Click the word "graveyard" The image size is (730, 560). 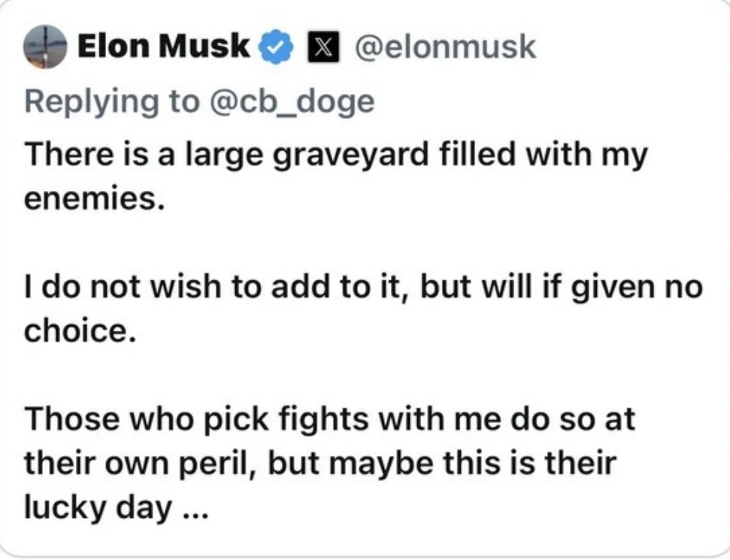click(x=350, y=156)
